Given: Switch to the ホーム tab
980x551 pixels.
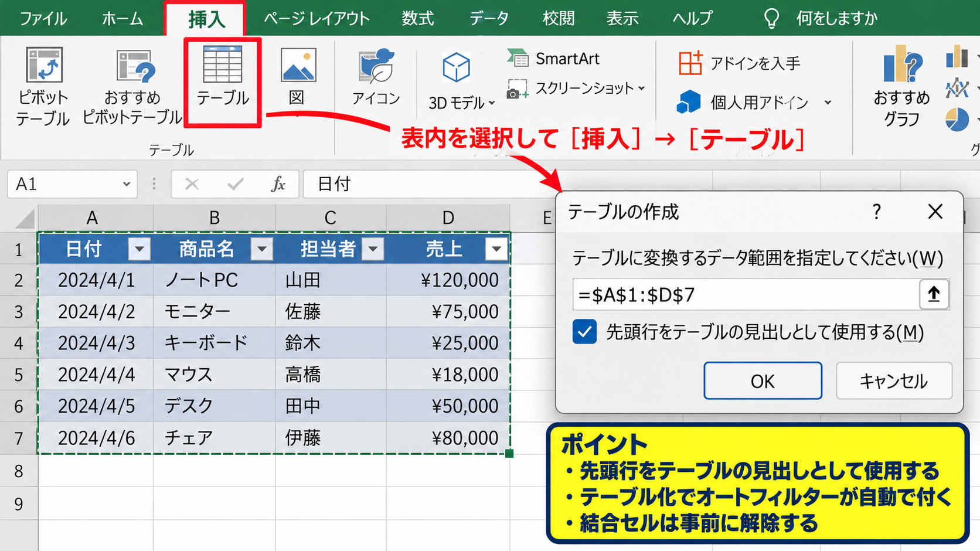Looking at the screenshot, I should point(122,18).
